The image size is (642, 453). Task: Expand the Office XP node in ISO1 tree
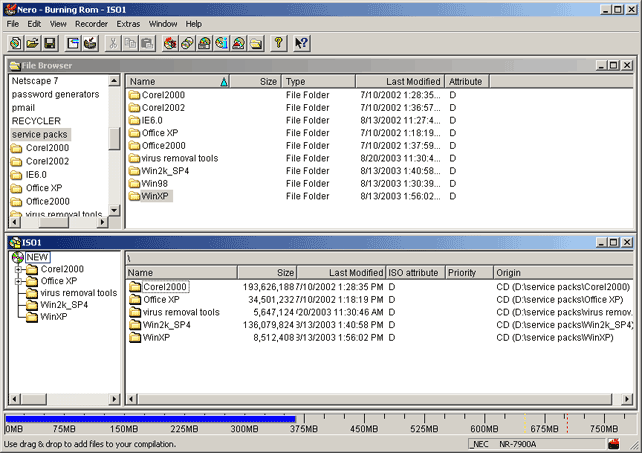[18, 281]
